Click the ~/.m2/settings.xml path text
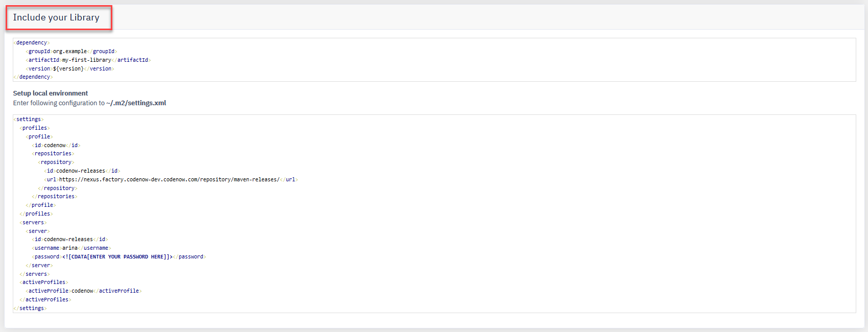This screenshot has height=332, width=868. (x=136, y=103)
